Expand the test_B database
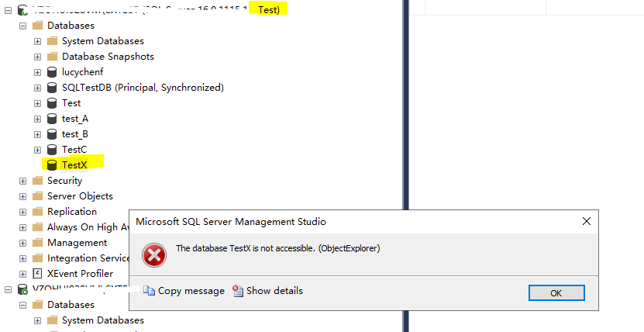Viewport: 644px width, 332px height. [37, 135]
